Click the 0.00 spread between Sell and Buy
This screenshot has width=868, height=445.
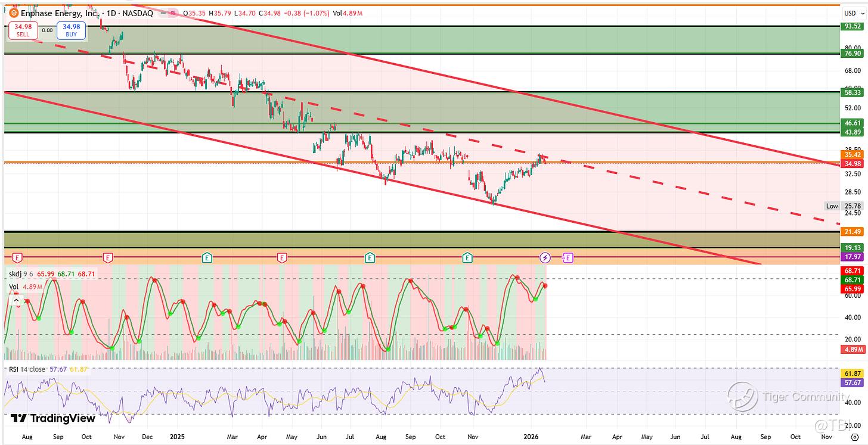(46, 30)
